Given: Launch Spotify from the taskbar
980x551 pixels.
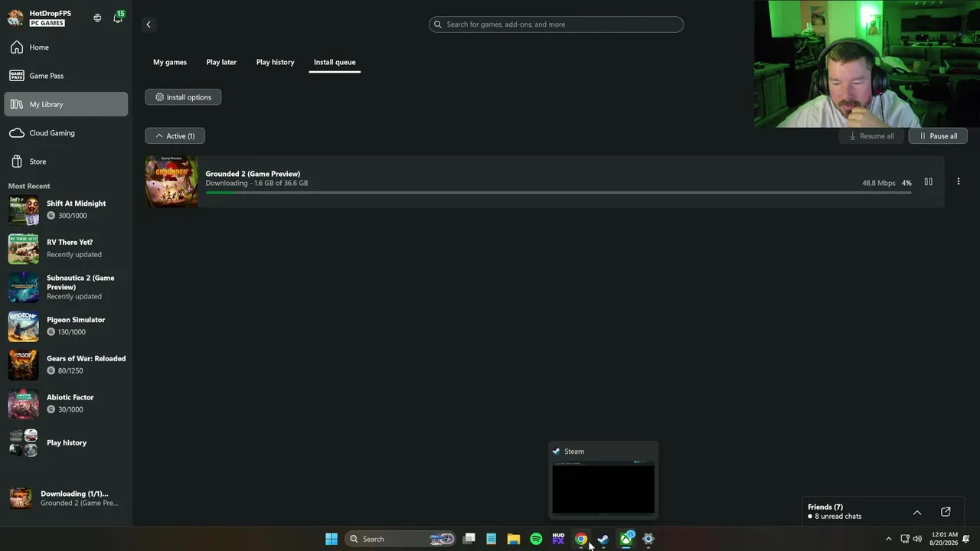Looking at the screenshot, I should pos(536,539).
